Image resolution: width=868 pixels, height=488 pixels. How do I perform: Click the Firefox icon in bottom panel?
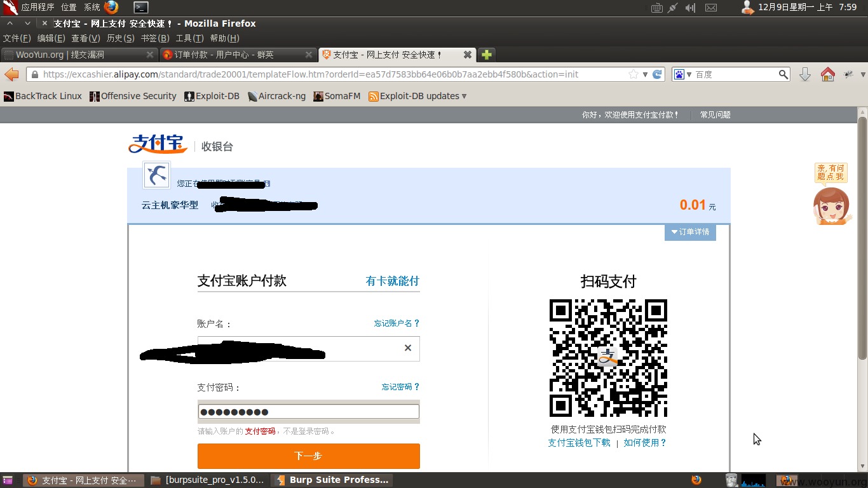(696, 480)
